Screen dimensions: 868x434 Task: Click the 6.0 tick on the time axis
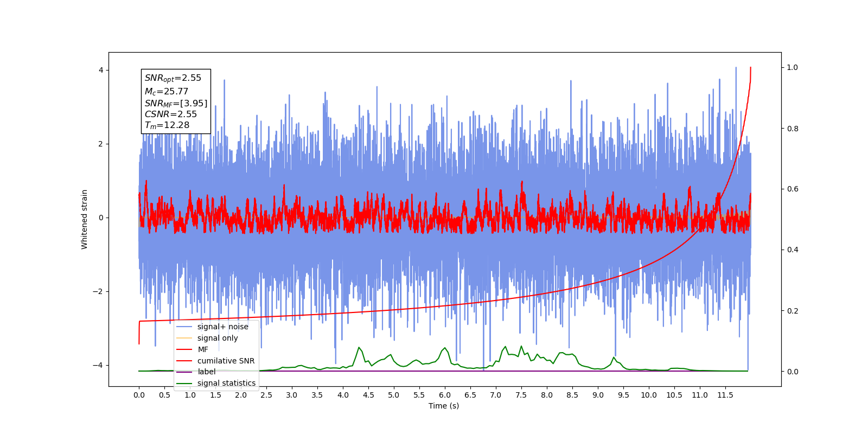tap(445, 395)
